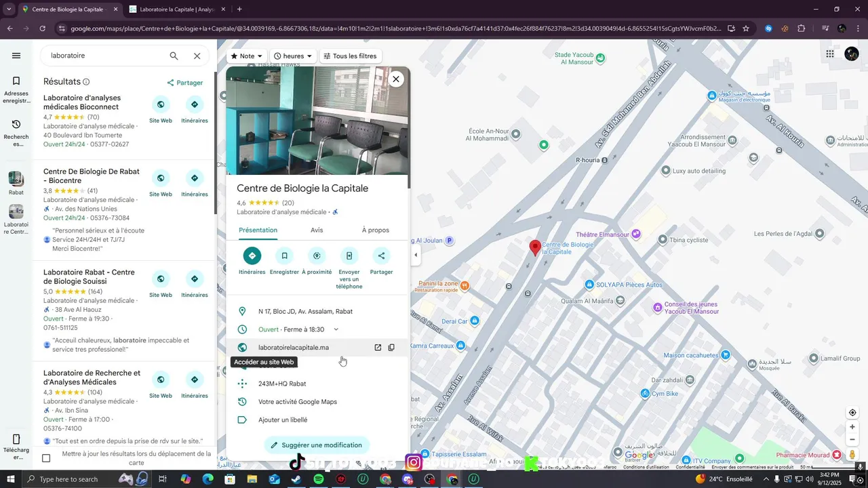Open the heures filter dropdown
Viewport: 868px width, 488px height.
tap(293, 56)
